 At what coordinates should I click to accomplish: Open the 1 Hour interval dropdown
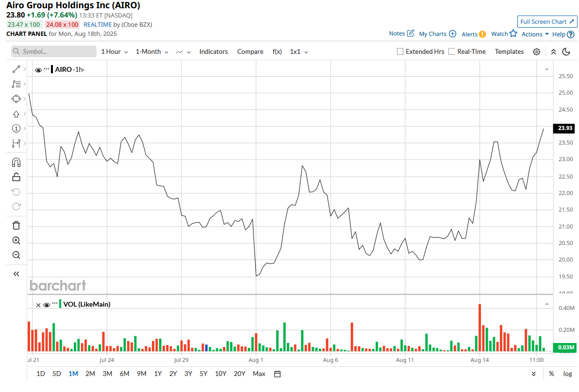[115, 52]
